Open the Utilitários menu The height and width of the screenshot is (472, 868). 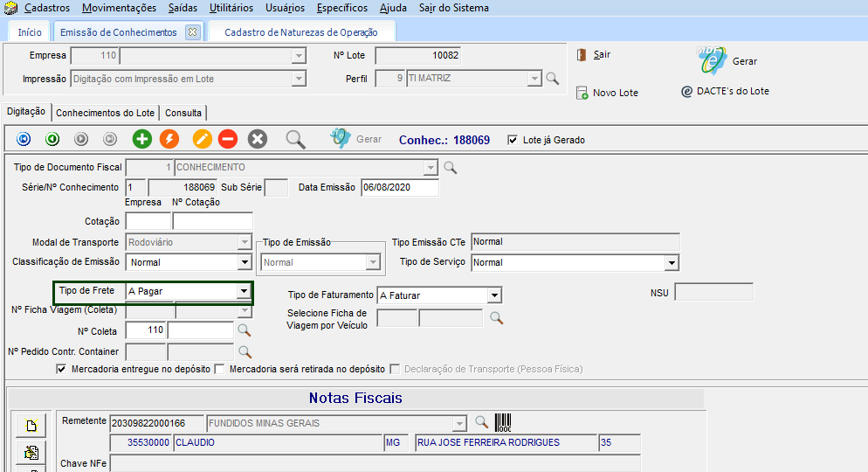tap(231, 8)
